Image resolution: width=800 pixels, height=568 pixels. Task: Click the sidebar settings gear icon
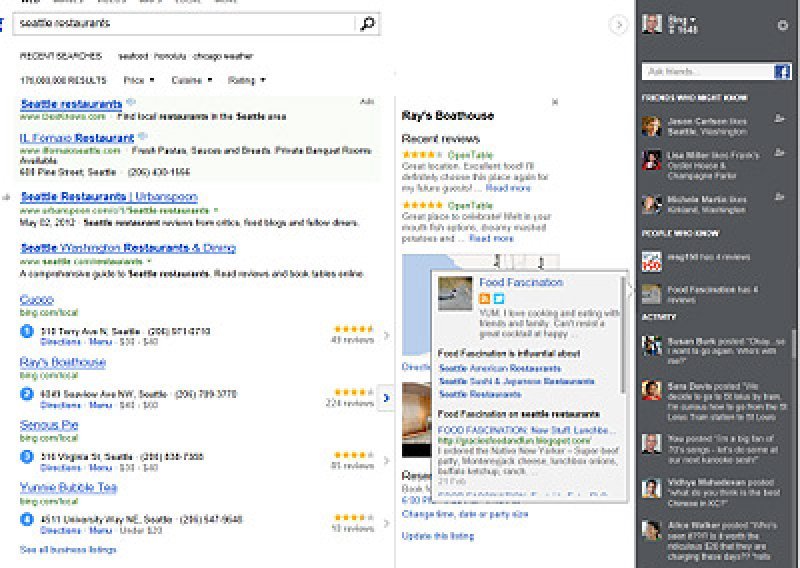click(783, 25)
